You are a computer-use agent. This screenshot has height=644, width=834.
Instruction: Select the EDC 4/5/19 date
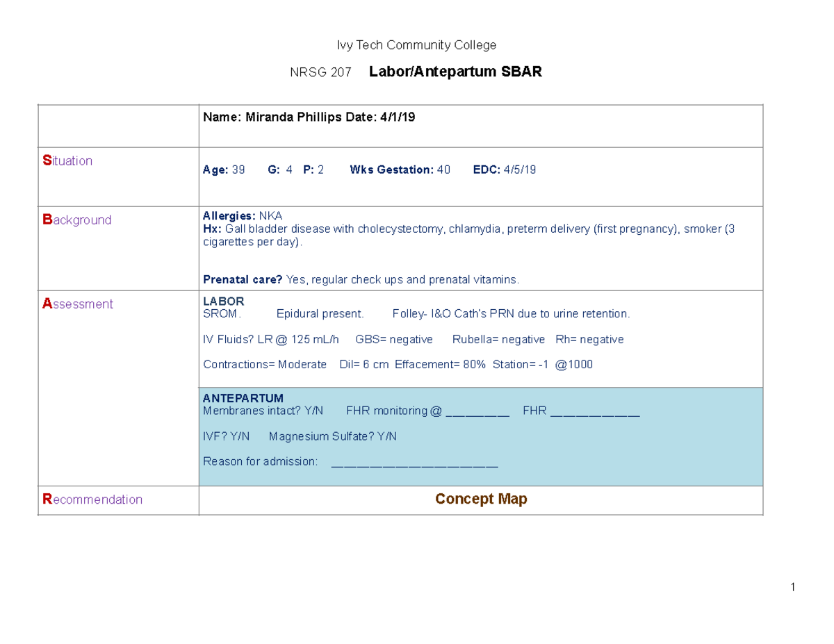pos(519,170)
